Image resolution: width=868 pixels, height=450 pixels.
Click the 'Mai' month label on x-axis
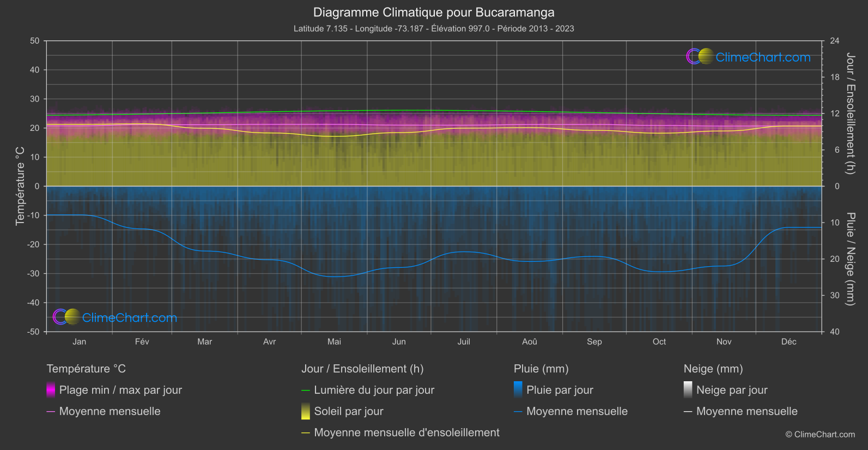point(335,341)
